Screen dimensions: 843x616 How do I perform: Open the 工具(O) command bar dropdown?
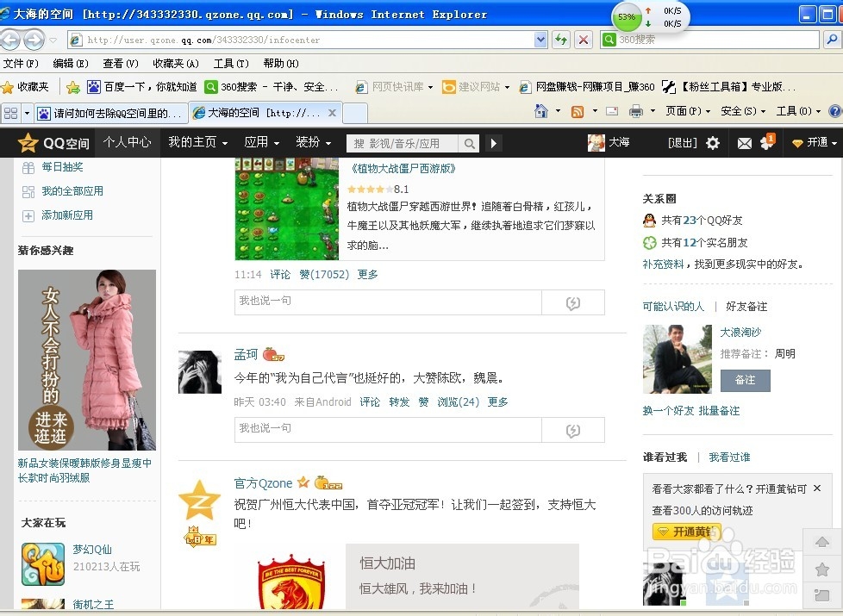(798, 111)
